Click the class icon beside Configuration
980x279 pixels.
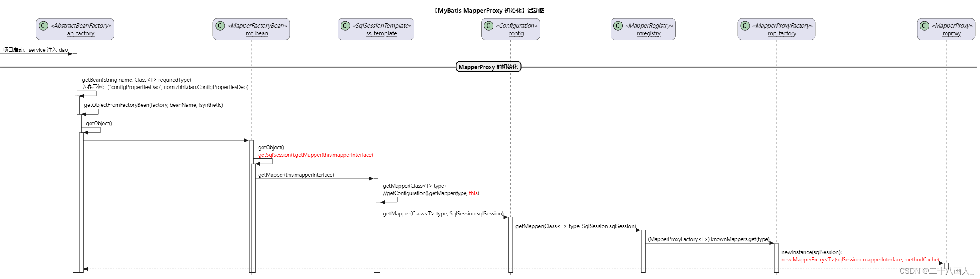click(x=489, y=26)
